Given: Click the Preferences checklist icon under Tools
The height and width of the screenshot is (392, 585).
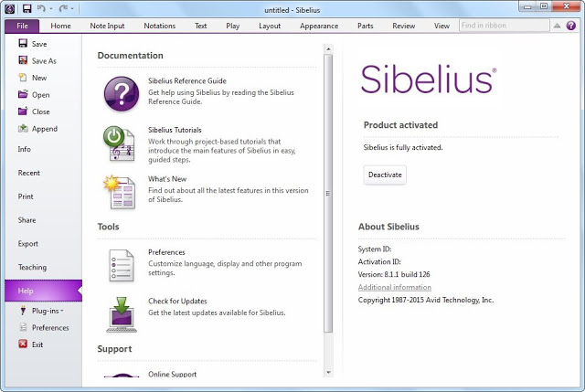Looking at the screenshot, I should coord(122,265).
